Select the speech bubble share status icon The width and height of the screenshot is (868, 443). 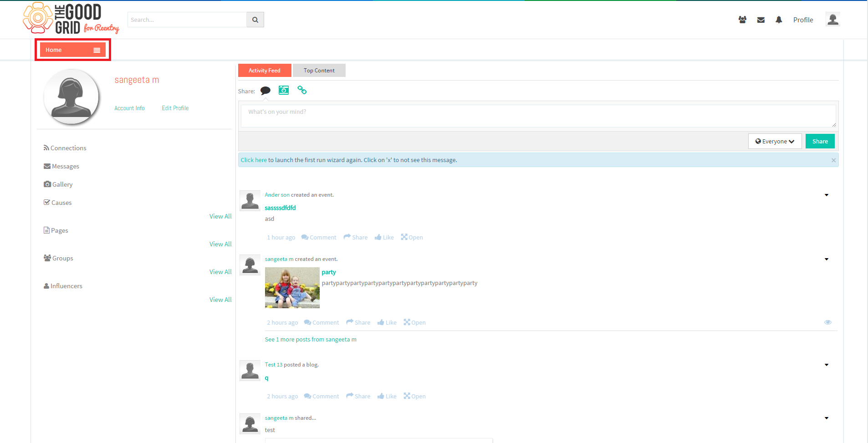coord(265,91)
